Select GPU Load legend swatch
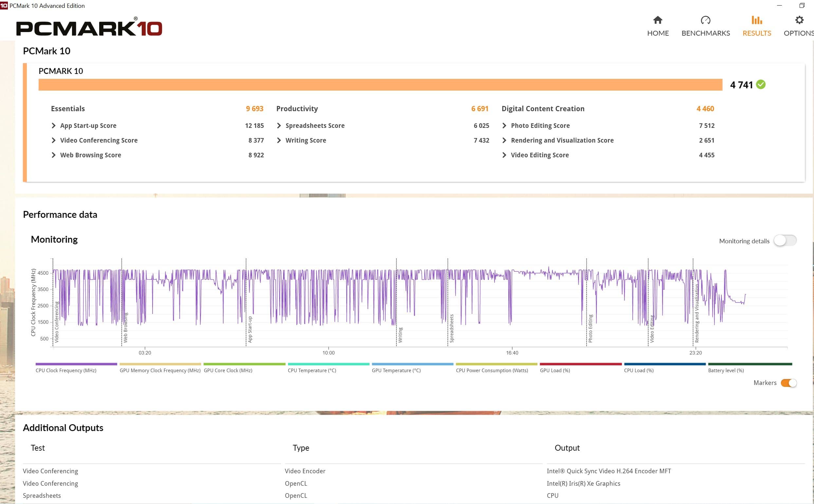This screenshot has height=504, width=814. tap(581, 364)
